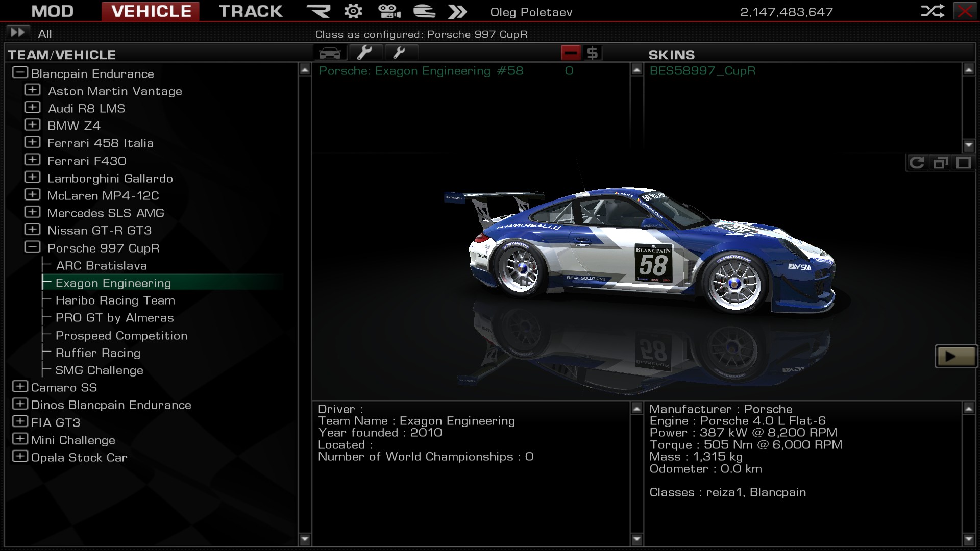The image size is (980, 551).
Task: Expand Mercedes SLS AMG node
Action: coord(32,212)
